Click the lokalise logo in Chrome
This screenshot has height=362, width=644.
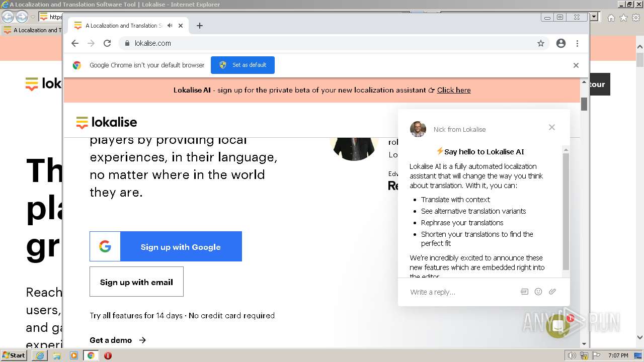click(106, 122)
